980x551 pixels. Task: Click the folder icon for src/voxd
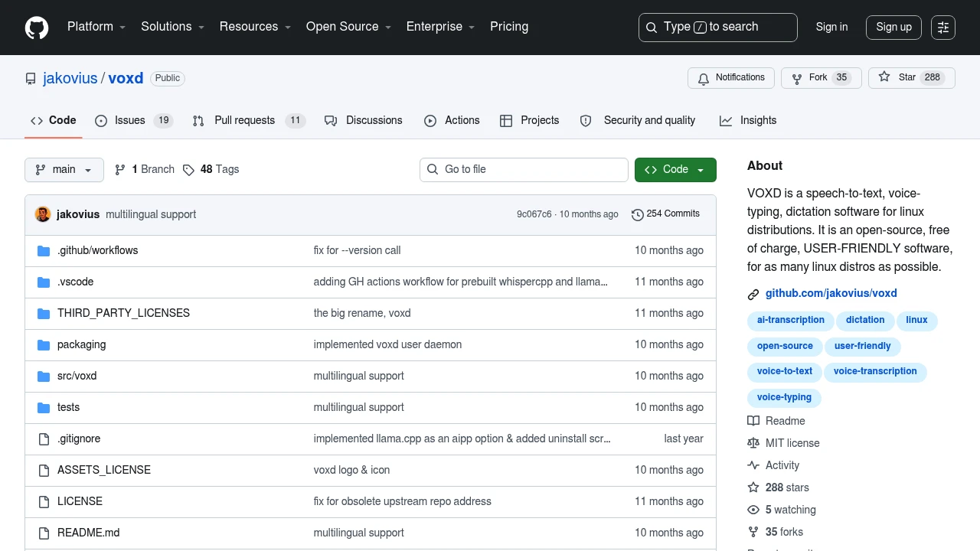[44, 377]
